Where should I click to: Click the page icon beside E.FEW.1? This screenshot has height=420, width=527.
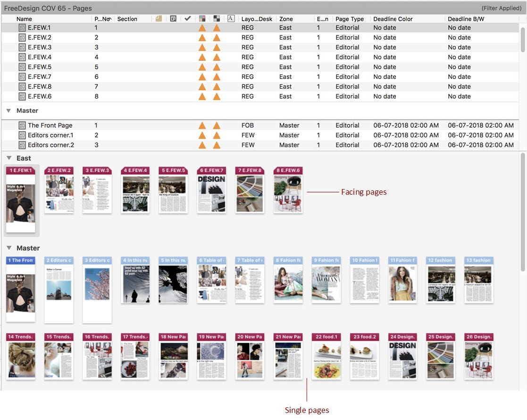pyautogui.click(x=22, y=28)
